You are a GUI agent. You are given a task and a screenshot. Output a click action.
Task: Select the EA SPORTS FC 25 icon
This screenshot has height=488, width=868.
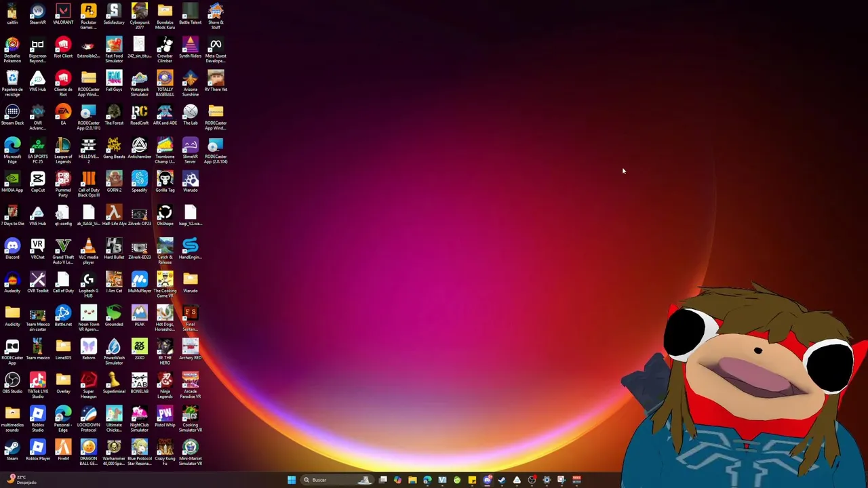[37, 151]
